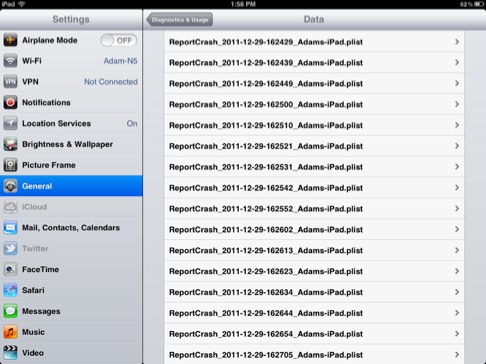
Task: Tap the Brightness & Wallpaper flower icon
Action: click(10, 144)
